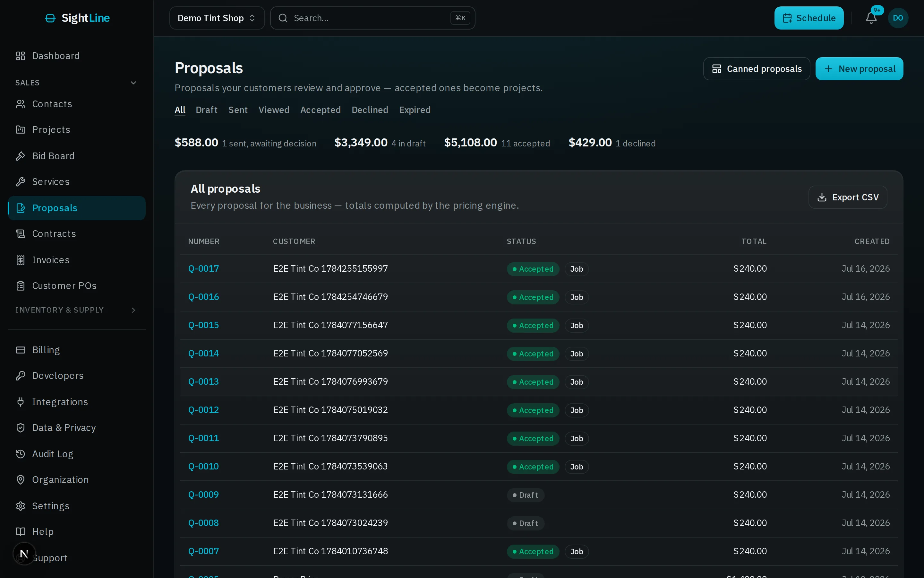The height and width of the screenshot is (578, 924).
Task: Click the Customer POs clipboard icon
Action: (21, 285)
